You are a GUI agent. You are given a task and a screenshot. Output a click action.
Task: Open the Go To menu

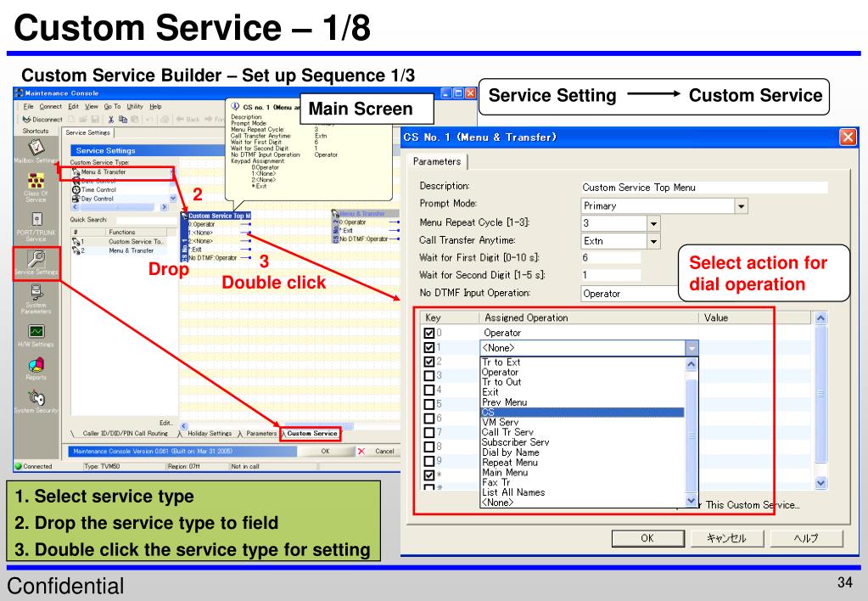tap(112, 106)
